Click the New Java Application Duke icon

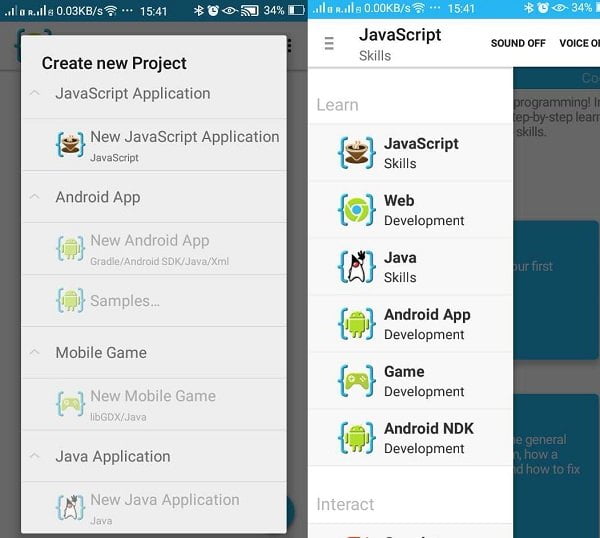(70, 507)
